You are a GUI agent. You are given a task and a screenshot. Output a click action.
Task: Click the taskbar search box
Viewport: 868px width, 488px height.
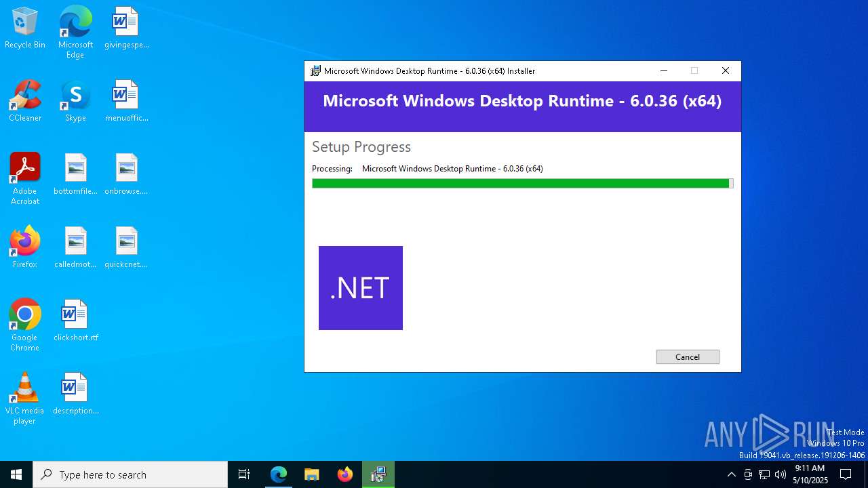click(x=130, y=474)
